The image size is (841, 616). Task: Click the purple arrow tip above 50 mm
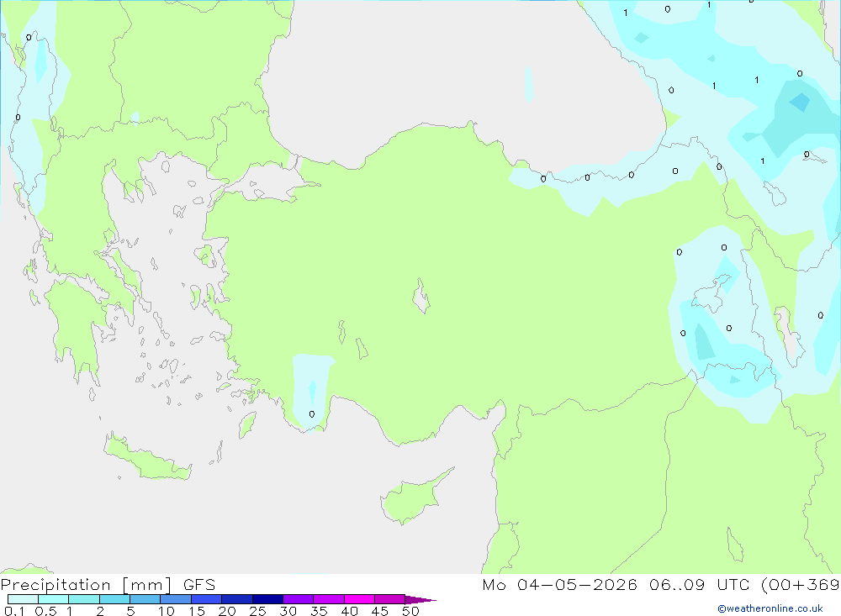pos(420,599)
